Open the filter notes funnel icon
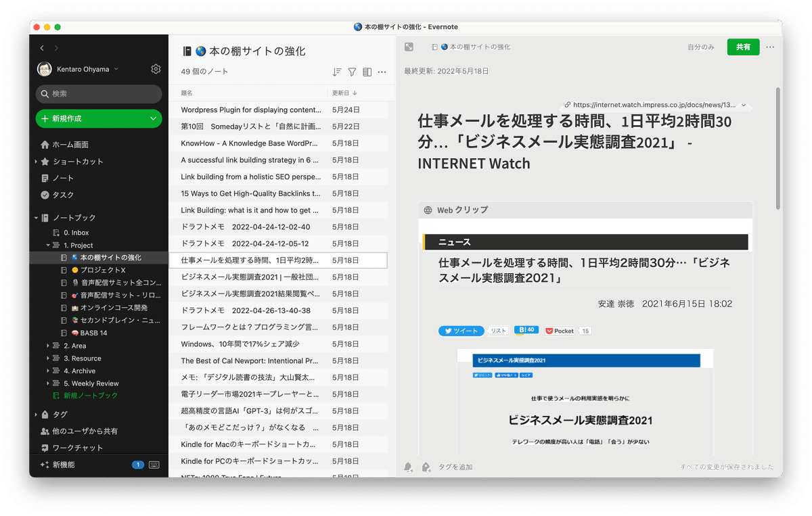This screenshot has height=516, width=812. [x=352, y=72]
